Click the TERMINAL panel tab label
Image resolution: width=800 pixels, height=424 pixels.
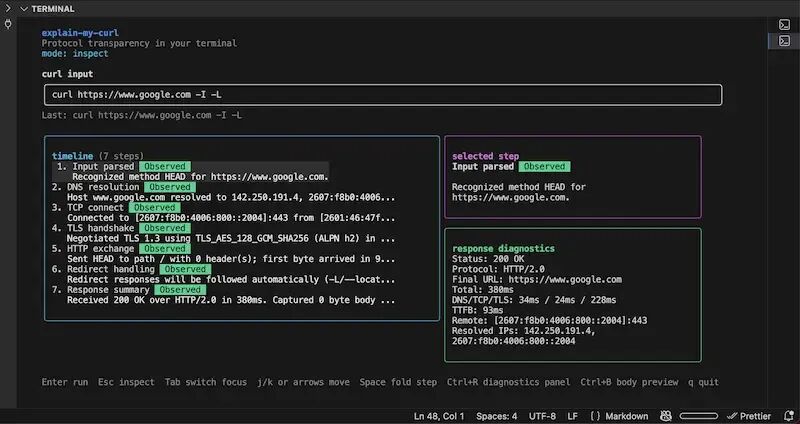[53, 9]
